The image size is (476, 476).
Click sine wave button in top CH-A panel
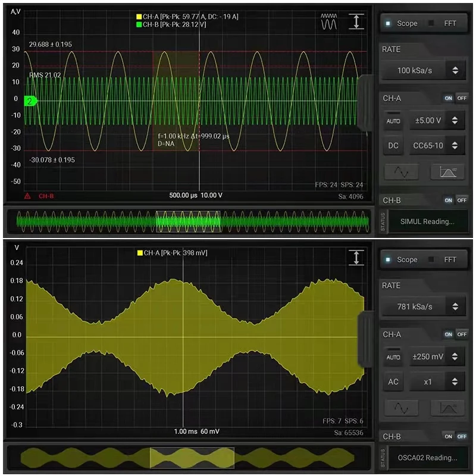point(401,172)
